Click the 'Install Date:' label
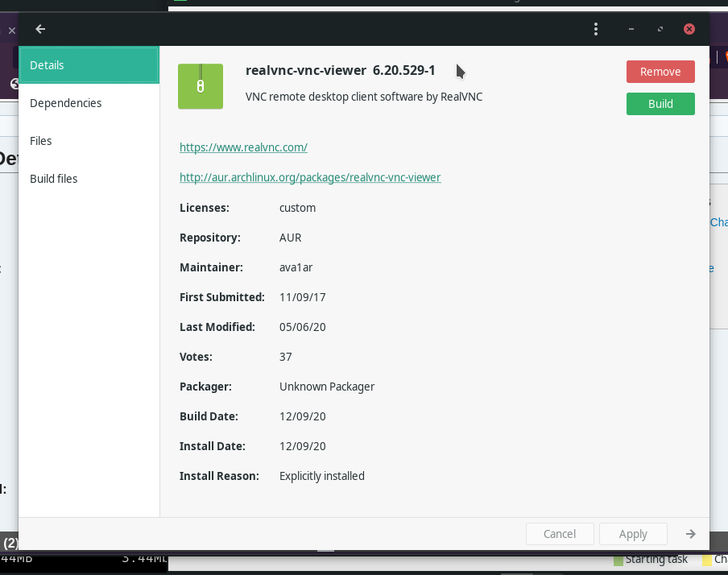Viewport: 728px width, 575px height. [212, 446]
